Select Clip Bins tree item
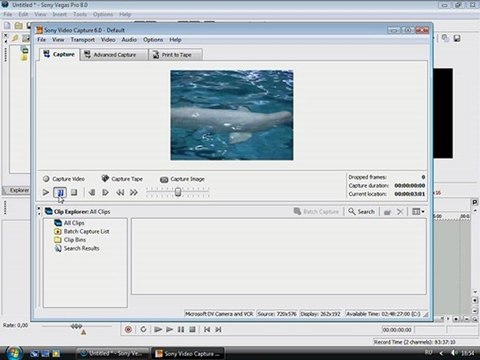This screenshot has height=360, width=480. tap(70, 240)
